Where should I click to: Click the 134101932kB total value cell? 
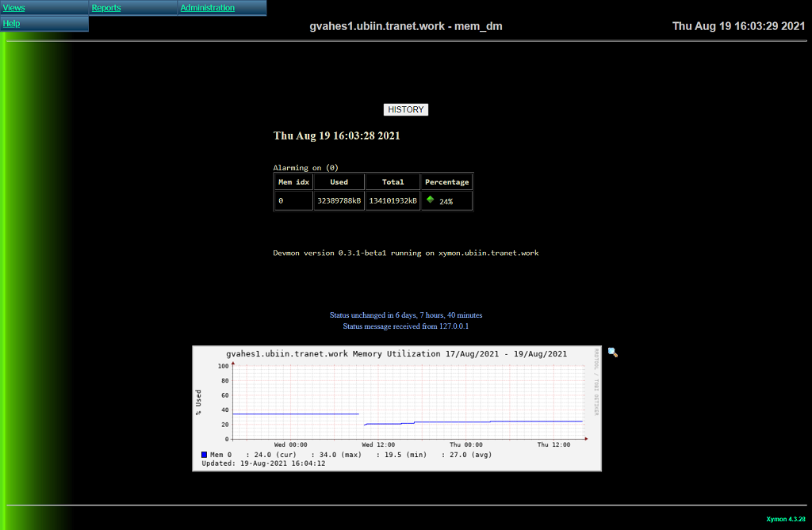click(x=393, y=201)
